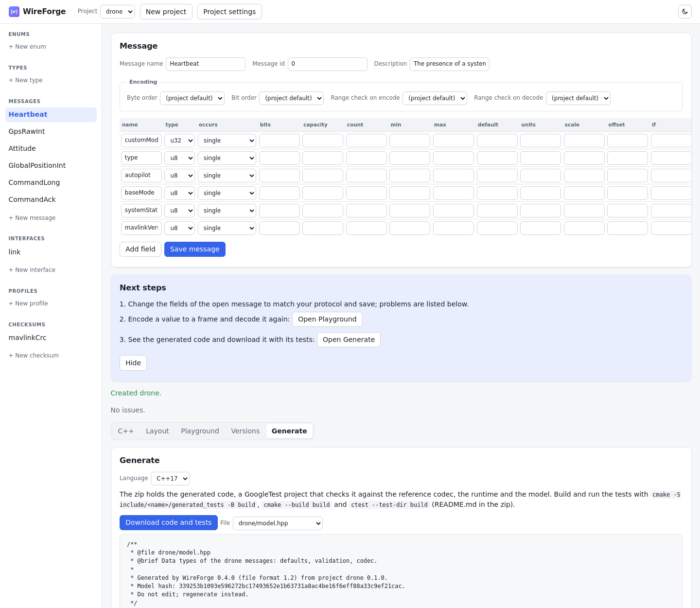Click Add field button
The image size is (700, 608).
pos(140,249)
